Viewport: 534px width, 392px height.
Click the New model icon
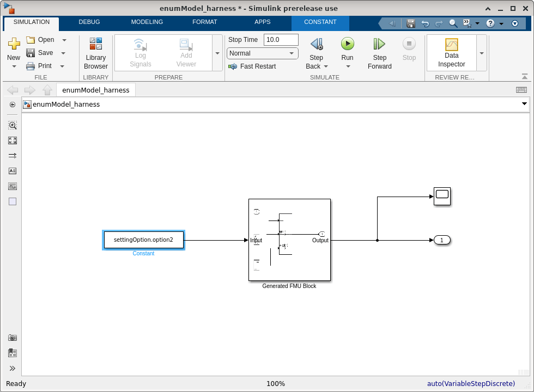(x=14, y=43)
